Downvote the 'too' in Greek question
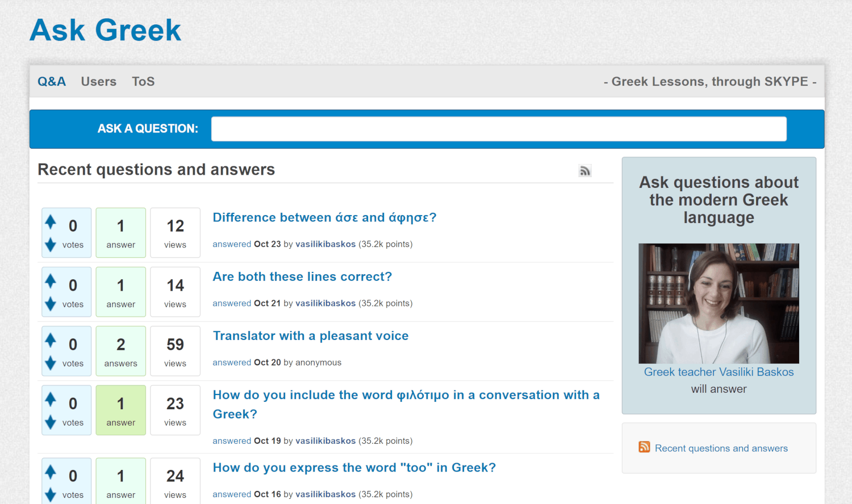Screen dimensions: 852x504 point(51,494)
